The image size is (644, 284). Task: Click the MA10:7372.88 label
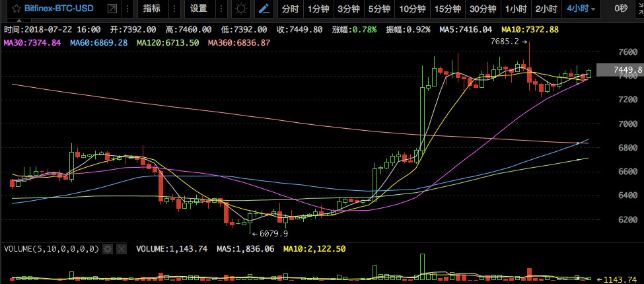point(530,30)
